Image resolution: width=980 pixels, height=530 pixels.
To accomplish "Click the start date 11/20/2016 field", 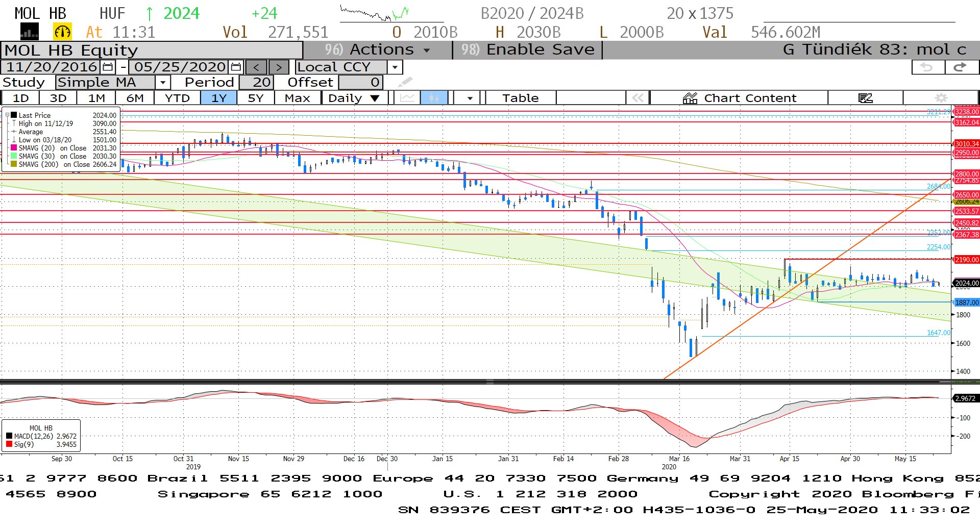I will pyautogui.click(x=51, y=67).
